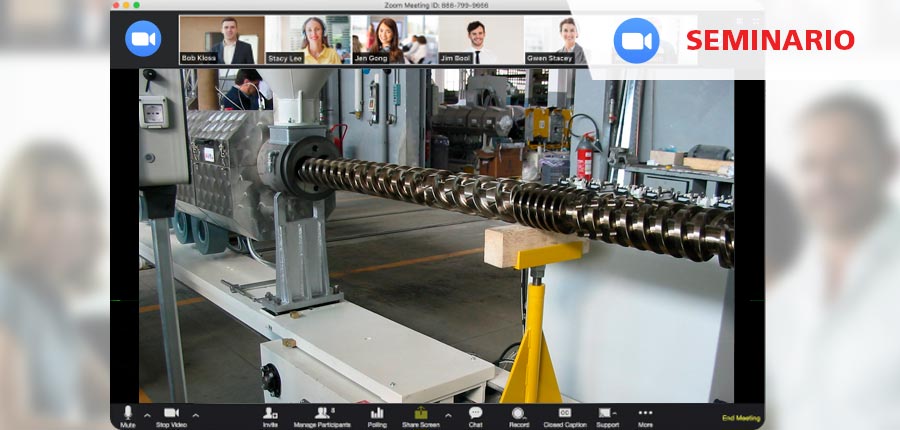Open the Support tool

[606, 414]
